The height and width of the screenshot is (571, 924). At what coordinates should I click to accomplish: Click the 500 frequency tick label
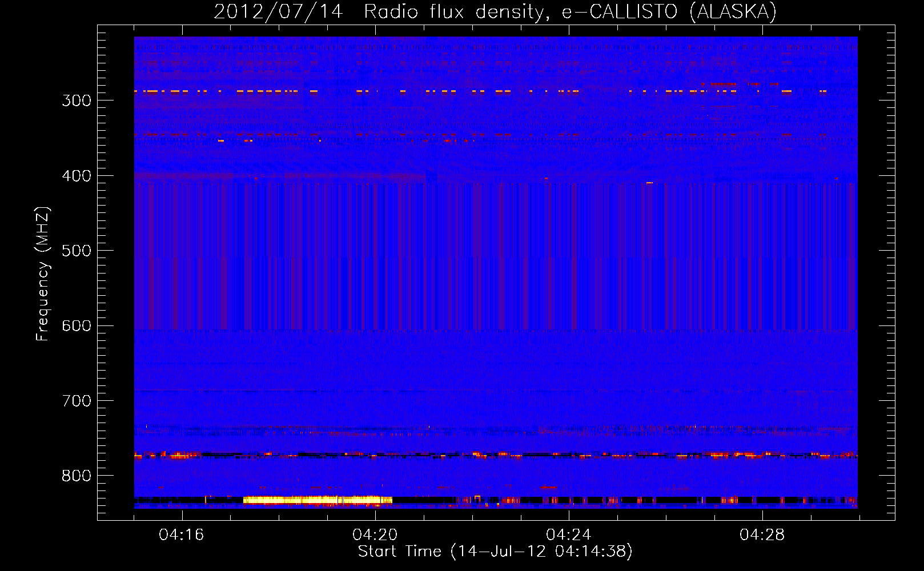click(x=77, y=251)
